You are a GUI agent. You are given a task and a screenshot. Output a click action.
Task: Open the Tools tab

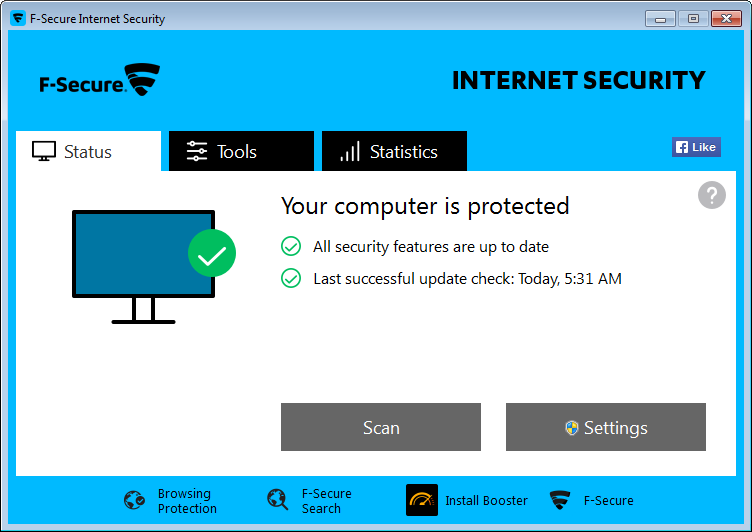pos(241,152)
